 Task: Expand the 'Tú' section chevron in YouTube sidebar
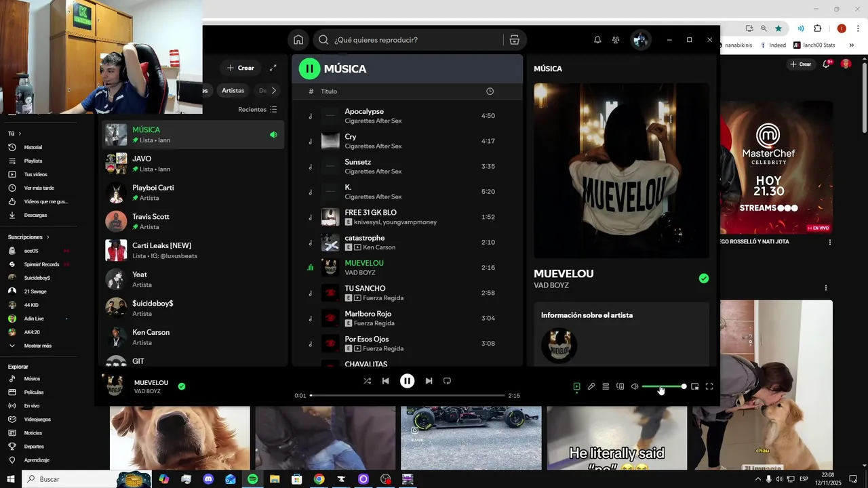20,134
